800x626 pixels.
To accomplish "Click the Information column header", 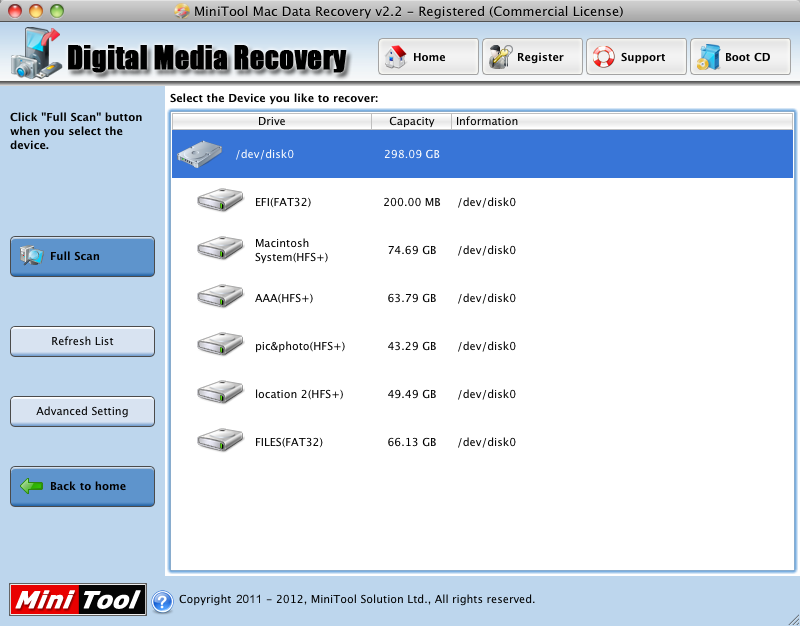I will tap(622, 121).
